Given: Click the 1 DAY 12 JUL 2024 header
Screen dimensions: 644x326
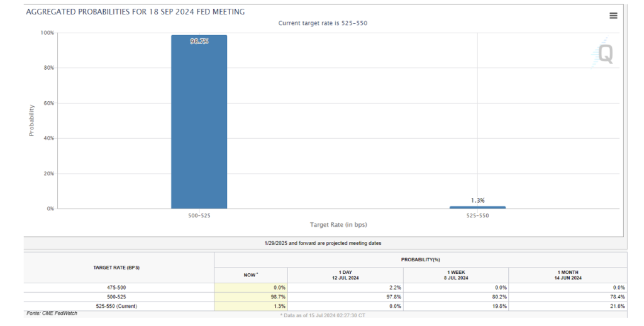Looking at the screenshot, I should point(345,275).
